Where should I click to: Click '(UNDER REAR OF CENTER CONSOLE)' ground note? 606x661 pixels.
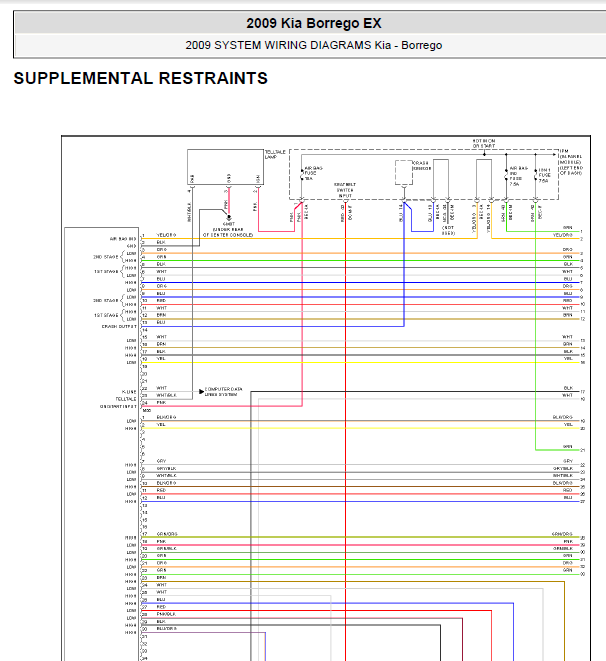228,232
